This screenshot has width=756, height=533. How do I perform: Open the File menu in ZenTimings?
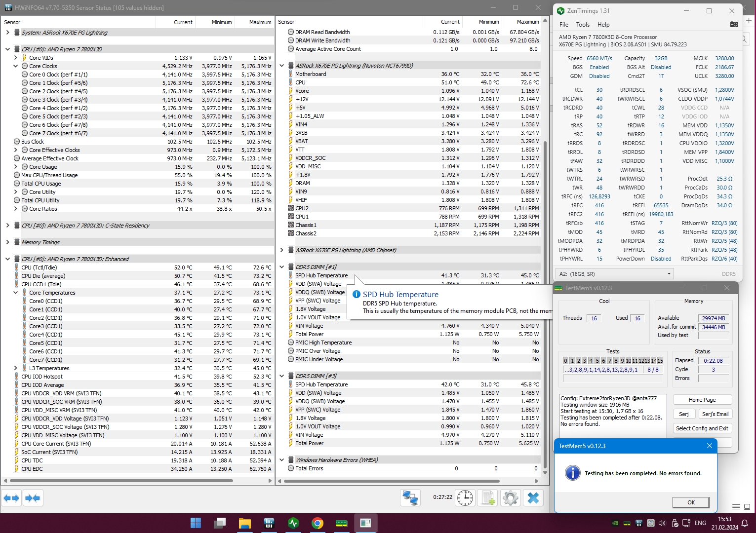pyautogui.click(x=564, y=25)
